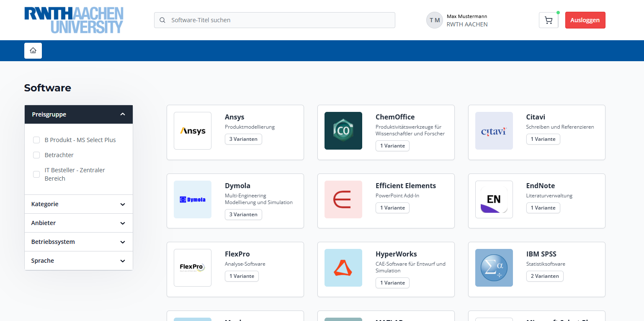Click Efficient Elements' 1 Variante badge

[392, 208]
